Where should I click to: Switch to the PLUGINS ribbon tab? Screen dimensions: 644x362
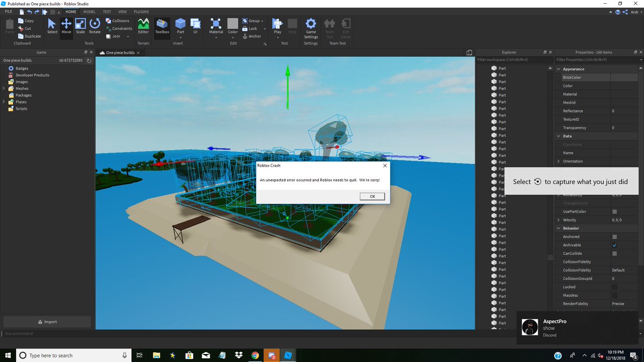141,11
